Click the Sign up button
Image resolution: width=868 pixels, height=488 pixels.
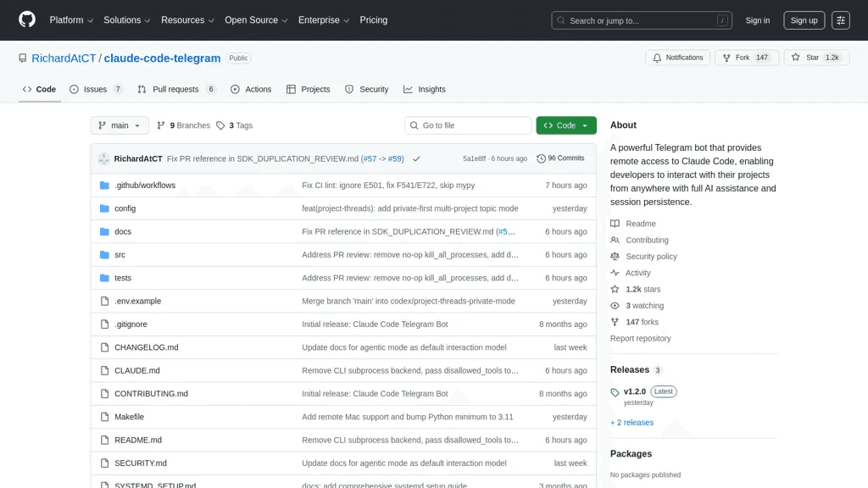click(804, 20)
